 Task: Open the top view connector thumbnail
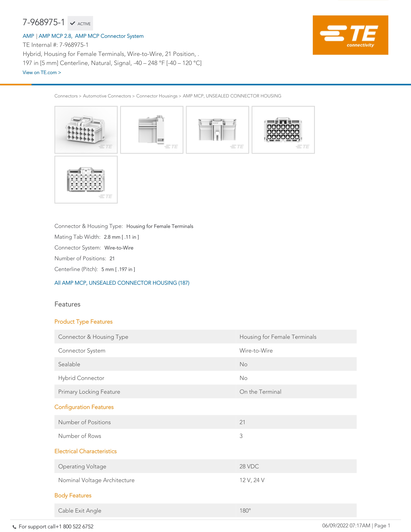pyautogui.click(x=217, y=130)
